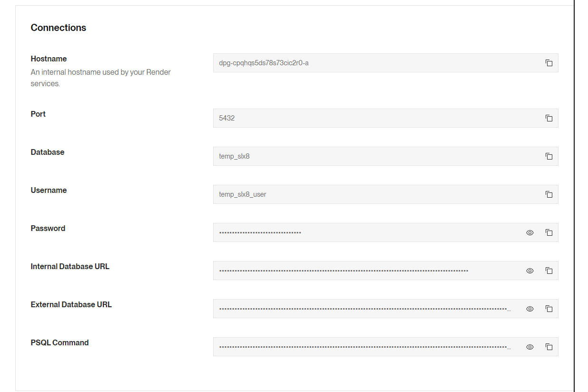Screen dimensions: 588x392
Task: Copy the Port number
Action: [549, 118]
